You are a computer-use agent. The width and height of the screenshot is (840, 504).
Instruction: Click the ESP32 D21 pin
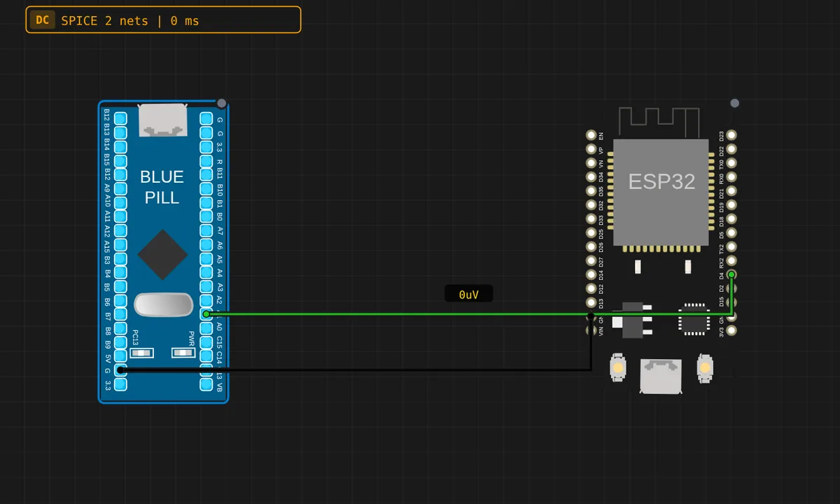731,190
